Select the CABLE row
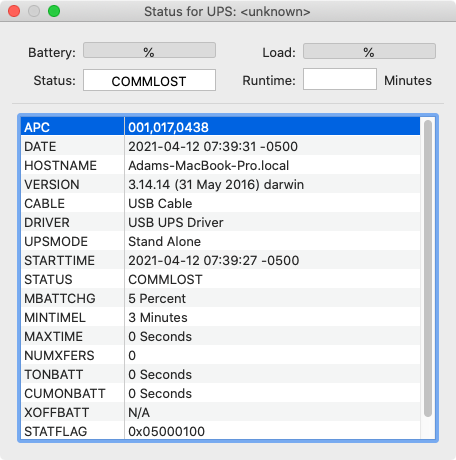The height and width of the screenshot is (460, 456). 220,203
